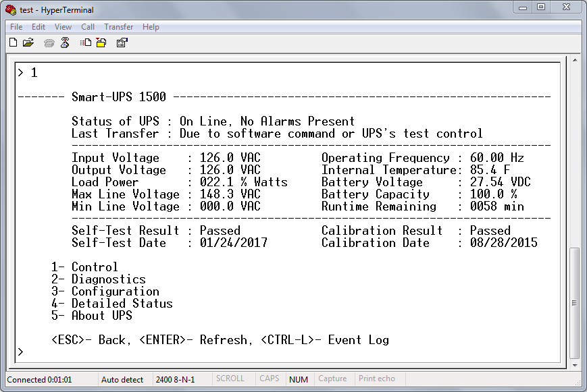Click the Capture indicator in status bar
Screen dimensions: 587x392
tap(332, 379)
